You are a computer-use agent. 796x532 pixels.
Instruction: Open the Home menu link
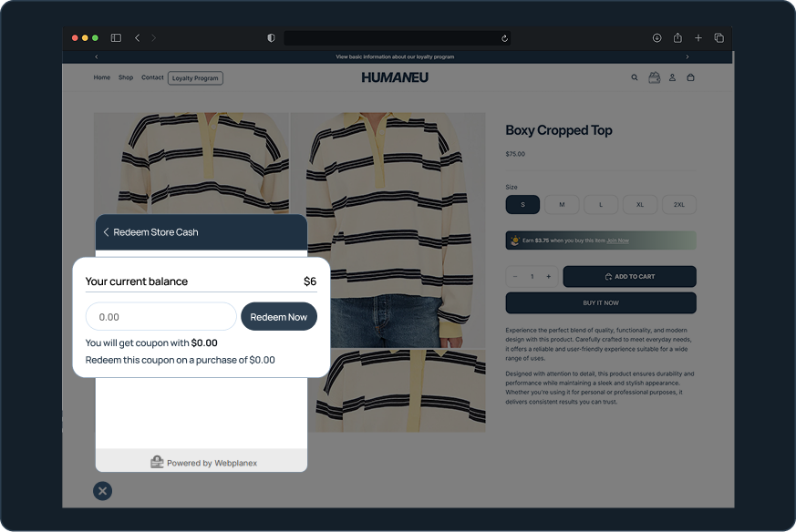tap(101, 77)
